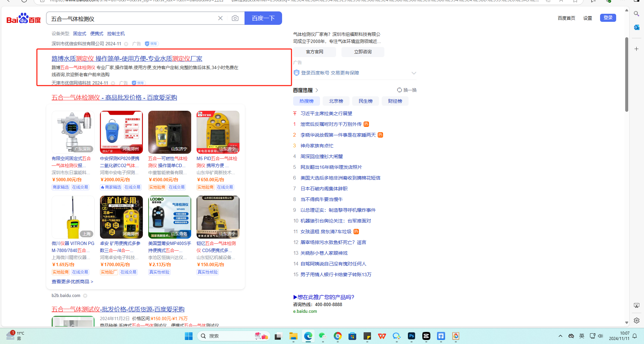Show hidden system tray icons
Viewport: 644px width, 344px height.
[x=560, y=336]
